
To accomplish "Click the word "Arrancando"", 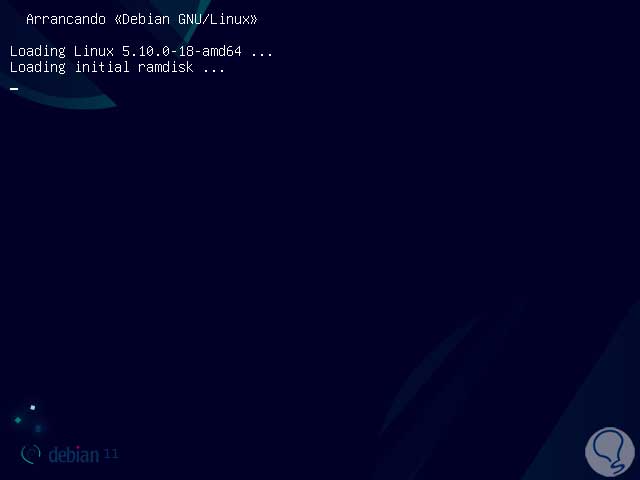I will pyautogui.click(x=66, y=19).
